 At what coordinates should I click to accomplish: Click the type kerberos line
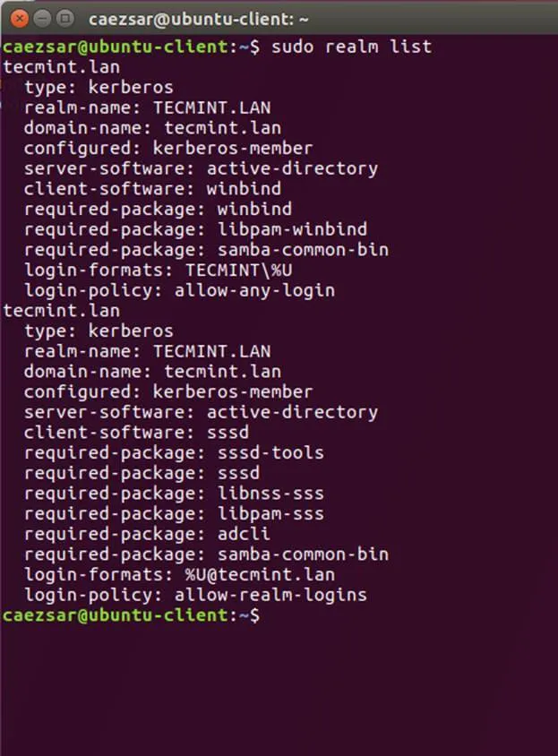coord(100,86)
